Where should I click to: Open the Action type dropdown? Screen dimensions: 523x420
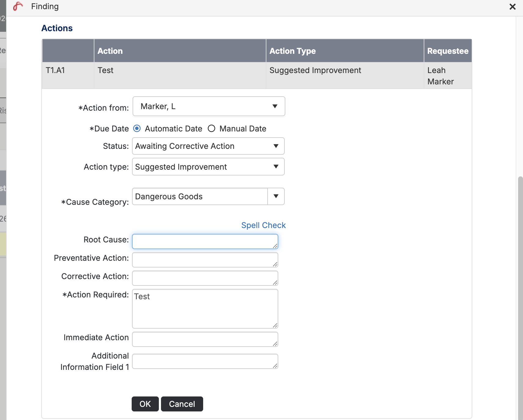pyautogui.click(x=208, y=167)
